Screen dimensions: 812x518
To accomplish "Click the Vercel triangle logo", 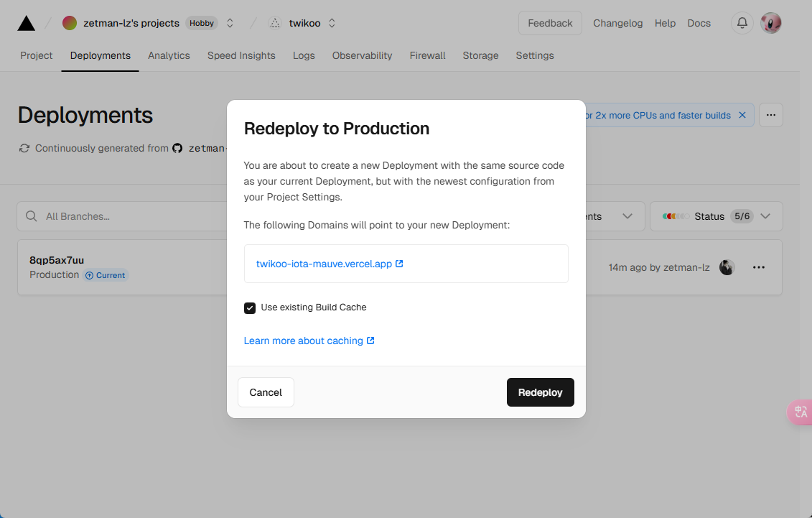I will [x=27, y=23].
